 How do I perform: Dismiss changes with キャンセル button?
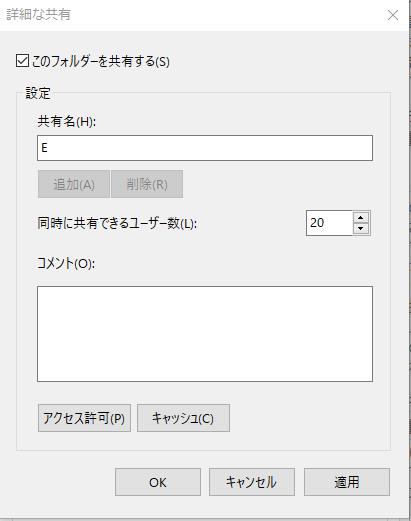[252, 482]
